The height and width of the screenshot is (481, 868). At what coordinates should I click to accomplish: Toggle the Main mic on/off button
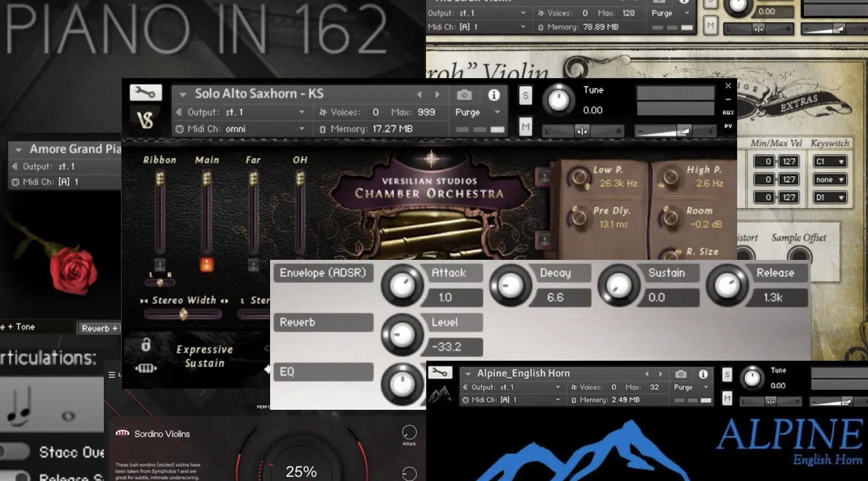pos(207,265)
